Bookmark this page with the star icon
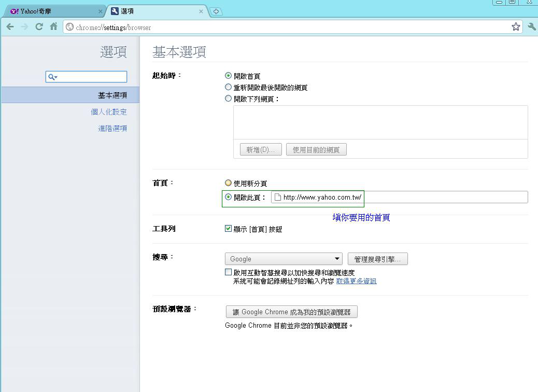Viewport: 538px width, 392px height. click(516, 27)
